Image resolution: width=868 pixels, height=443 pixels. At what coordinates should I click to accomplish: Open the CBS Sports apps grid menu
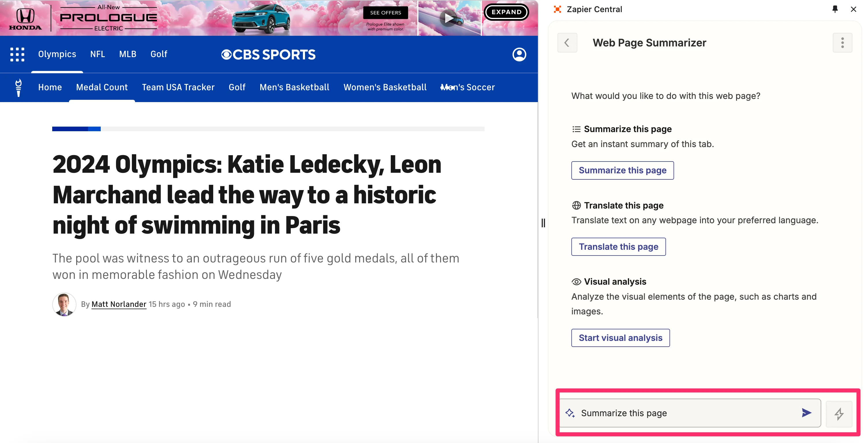coord(17,54)
